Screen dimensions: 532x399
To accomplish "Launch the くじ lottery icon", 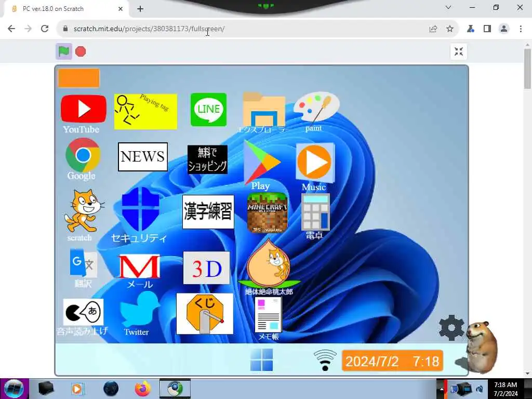I will pyautogui.click(x=205, y=314).
